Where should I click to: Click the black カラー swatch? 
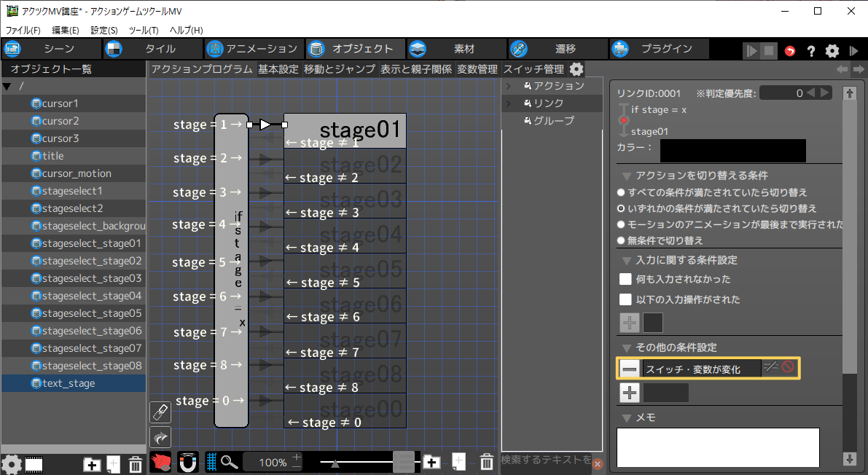[732, 151]
